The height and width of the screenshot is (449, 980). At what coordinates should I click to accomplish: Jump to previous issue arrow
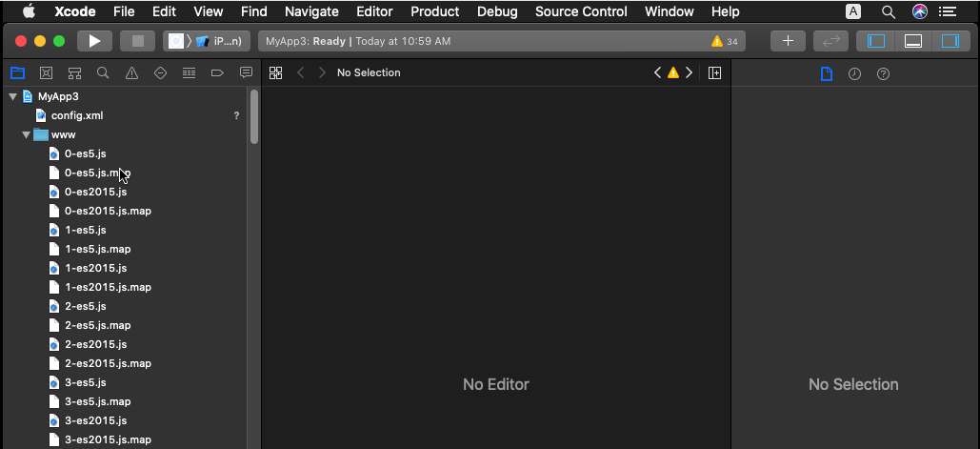(657, 72)
